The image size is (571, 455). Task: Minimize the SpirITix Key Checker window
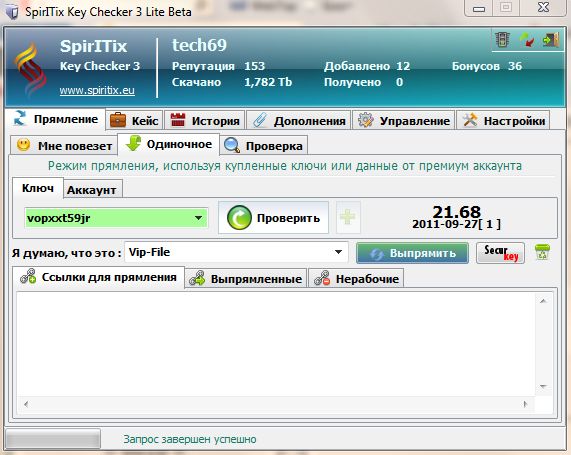point(479,8)
